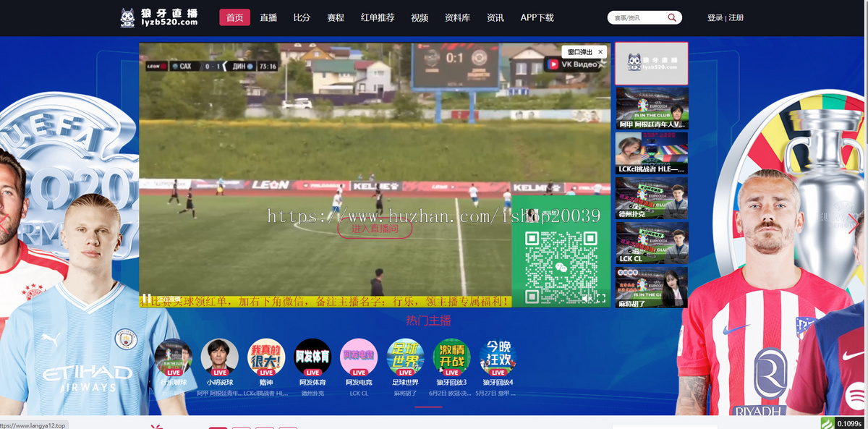Click the 足球世界 name label
Screen dimensions: 868x429
405,382
